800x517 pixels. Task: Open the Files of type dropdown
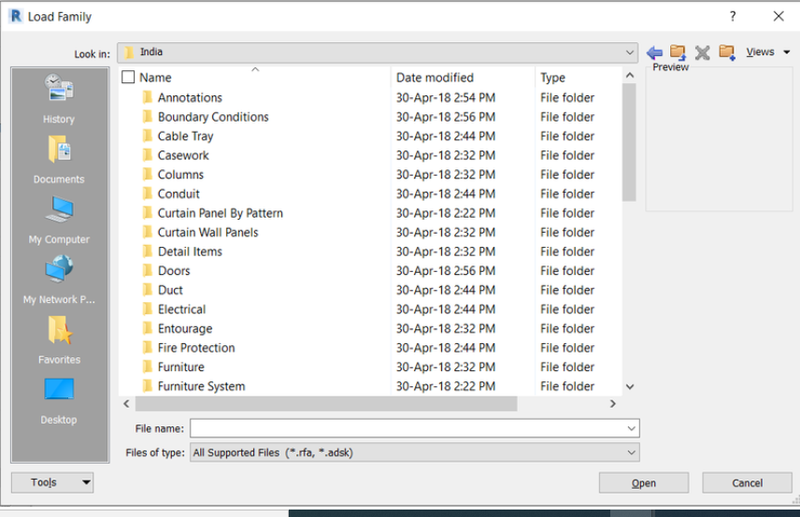point(415,452)
